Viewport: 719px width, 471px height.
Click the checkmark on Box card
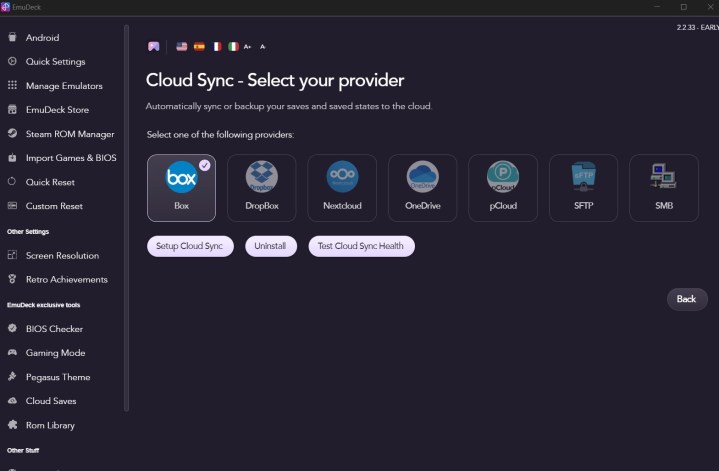(x=205, y=165)
